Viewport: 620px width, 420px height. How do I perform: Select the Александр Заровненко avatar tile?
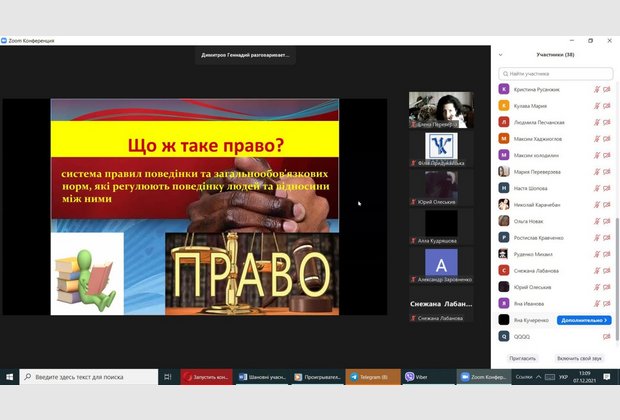click(x=441, y=265)
